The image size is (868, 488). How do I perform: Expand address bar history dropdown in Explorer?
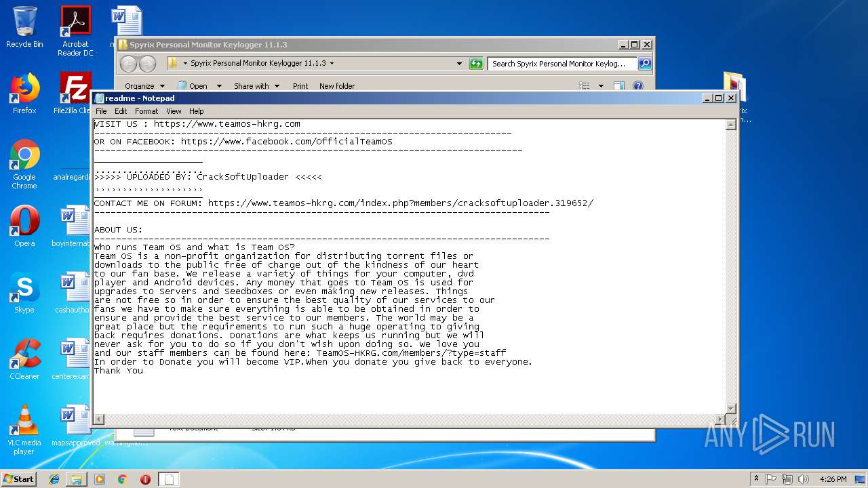tap(459, 64)
